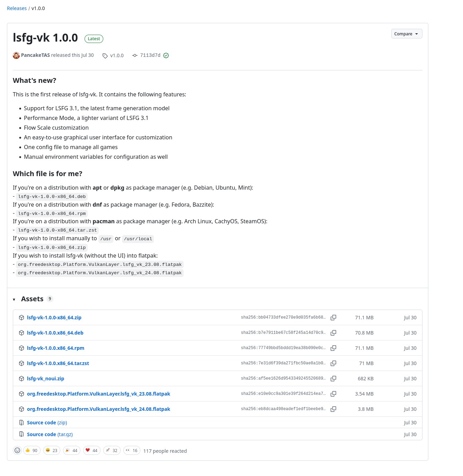This screenshot has height=476, width=463.
Task: Click the 'Which file is for me?' heading
Action: coord(47,174)
